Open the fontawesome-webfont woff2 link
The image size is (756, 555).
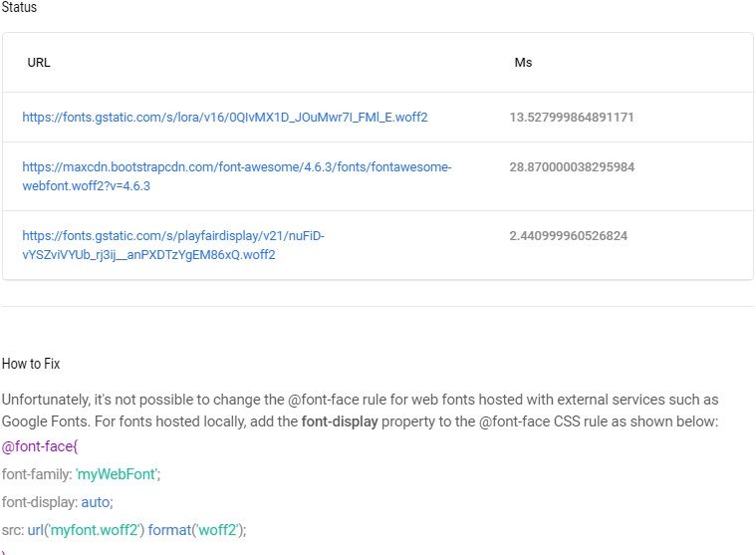pos(237,176)
